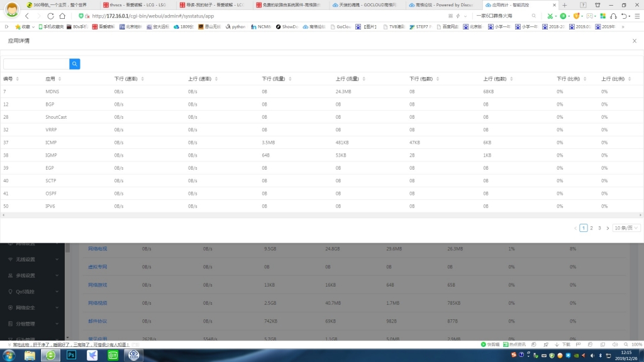Screen dimensions: 644x362
Task: Open a new browser tab with plus
Action: pyautogui.click(x=565, y=5)
